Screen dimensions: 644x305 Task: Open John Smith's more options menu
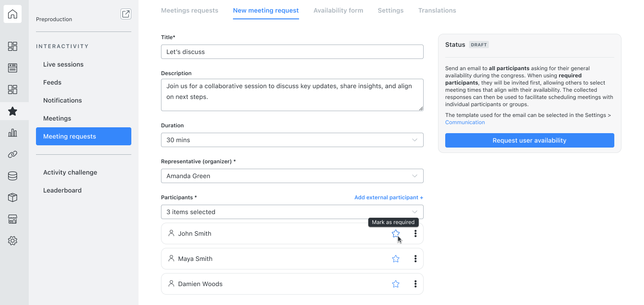416,233
